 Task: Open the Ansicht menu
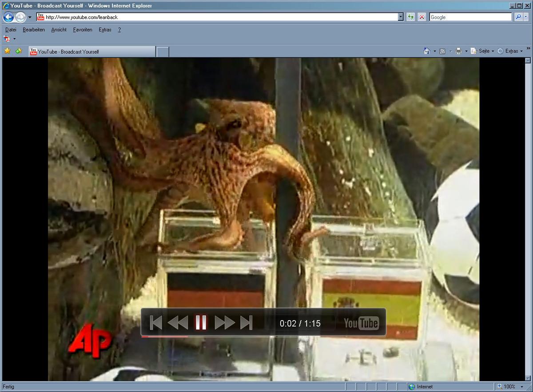pos(59,30)
